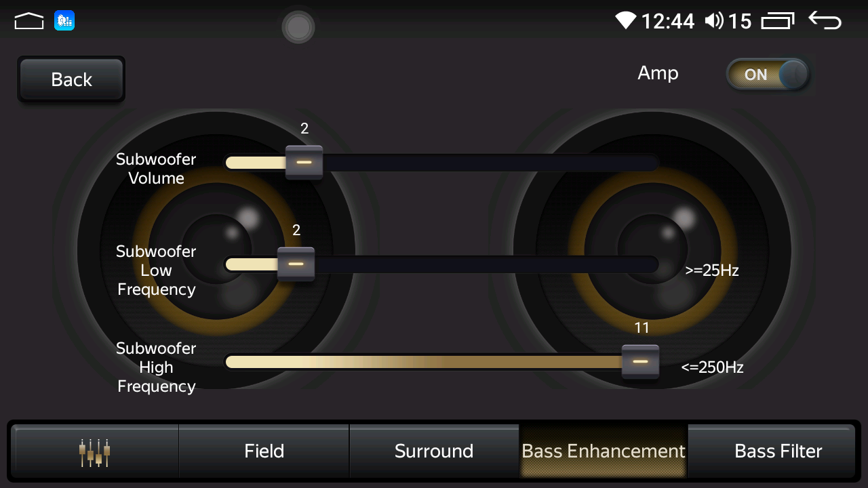Click the Back button

tap(71, 79)
